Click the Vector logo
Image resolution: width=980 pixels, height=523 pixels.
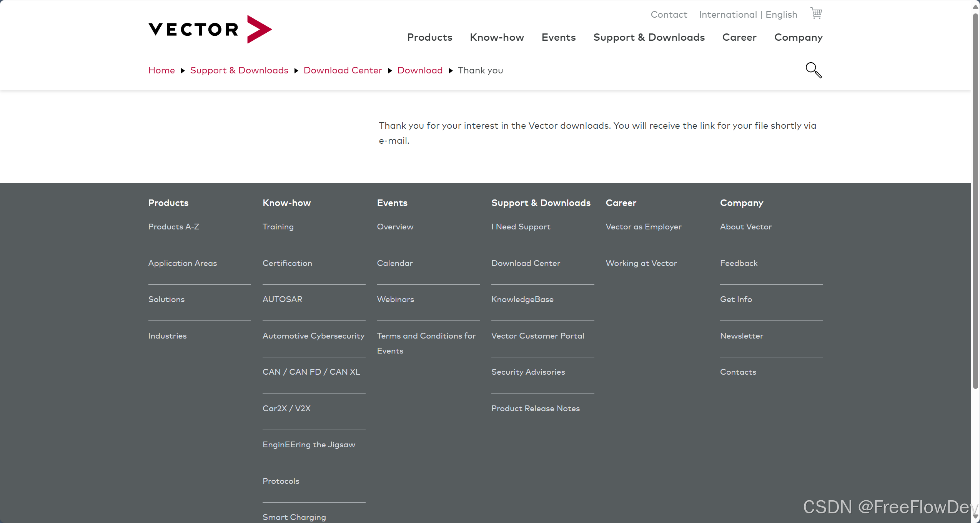(x=210, y=29)
